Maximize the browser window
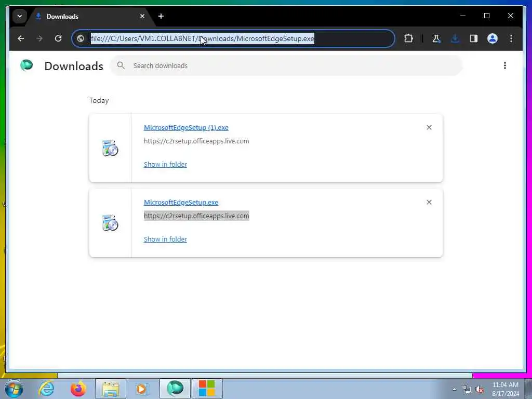 click(486, 16)
